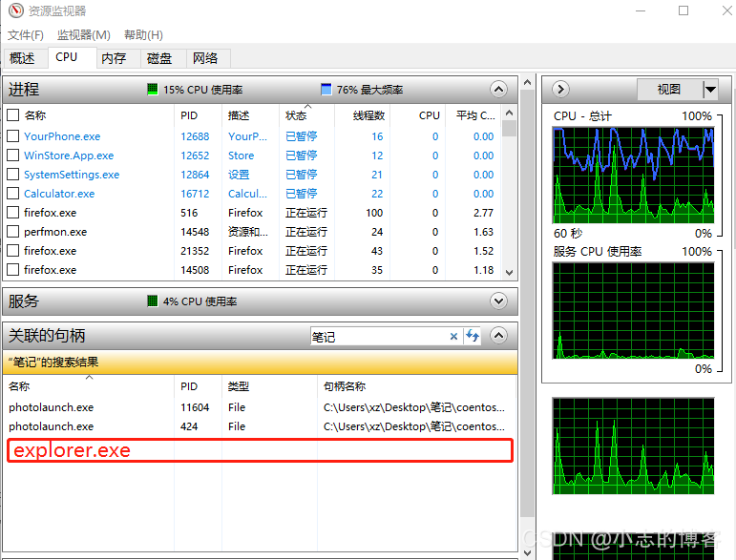Check the firefox.exe PID 21352 checkbox

(13, 251)
